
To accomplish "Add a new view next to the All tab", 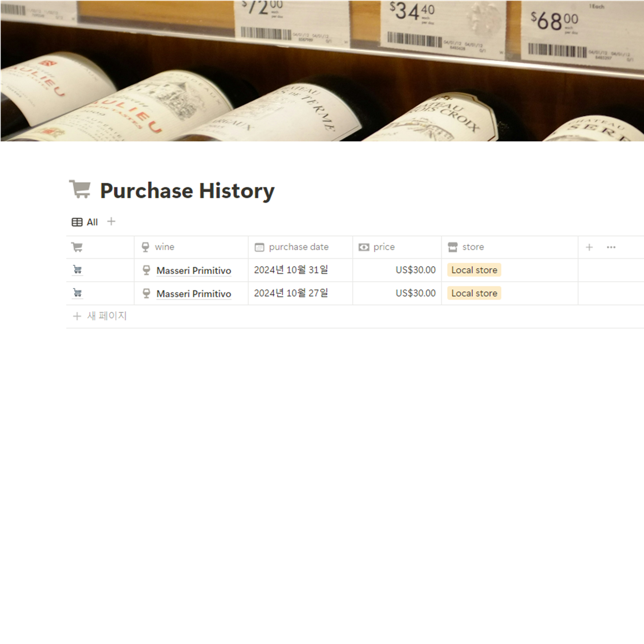I will tap(111, 221).
